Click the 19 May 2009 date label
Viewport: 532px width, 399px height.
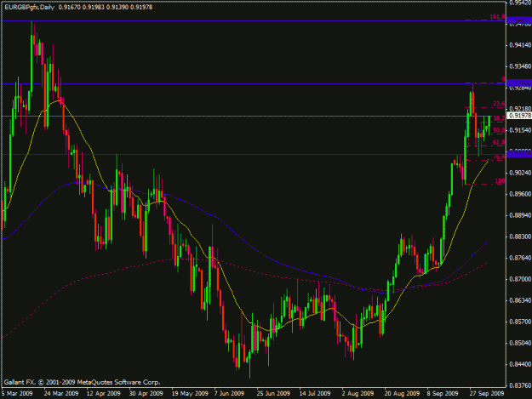(189, 394)
